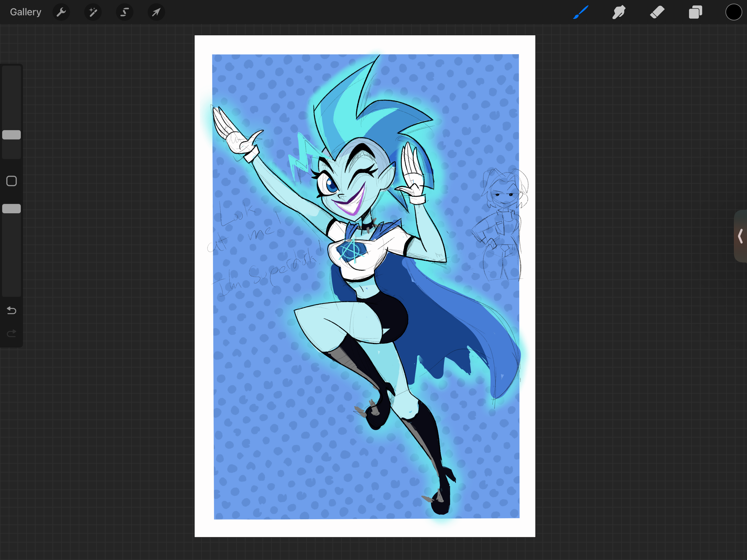
Task: Select the Eraser tool
Action: [x=657, y=13]
